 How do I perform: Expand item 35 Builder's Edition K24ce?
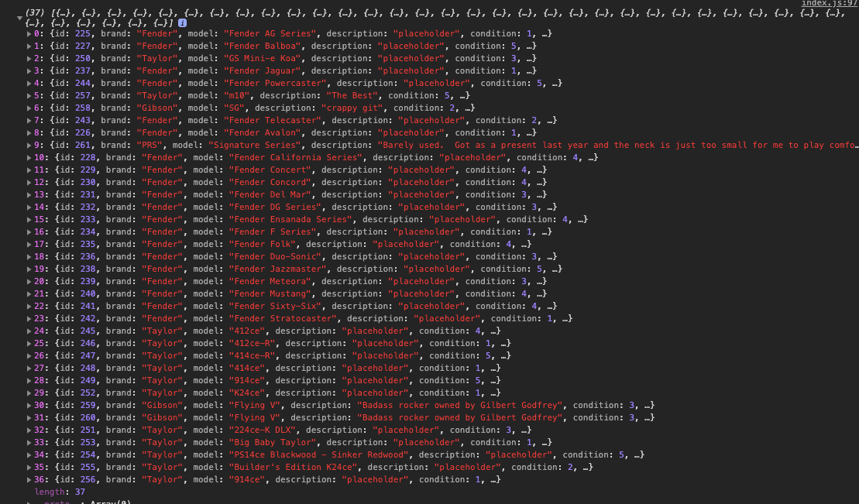pyautogui.click(x=29, y=468)
